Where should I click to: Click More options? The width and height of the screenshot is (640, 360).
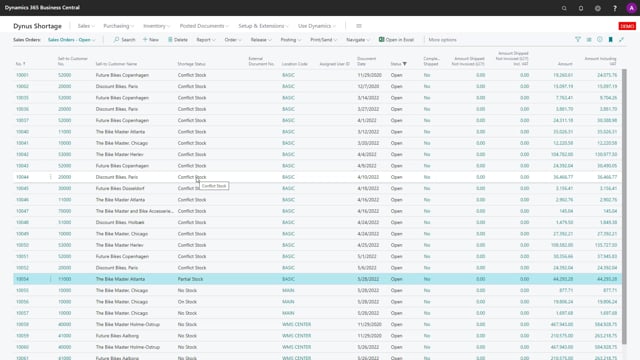[x=442, y=40]
